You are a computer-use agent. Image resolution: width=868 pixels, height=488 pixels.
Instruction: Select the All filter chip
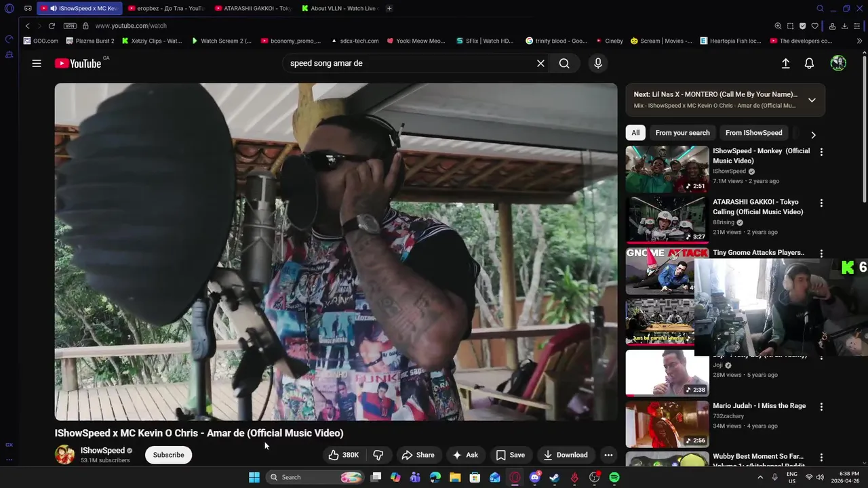point(635,133)
